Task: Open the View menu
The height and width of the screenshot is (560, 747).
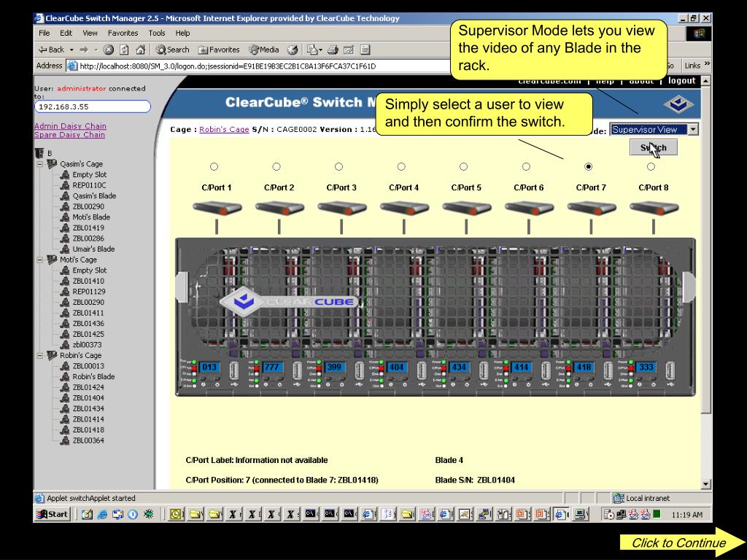Action: tap(90, 33)
